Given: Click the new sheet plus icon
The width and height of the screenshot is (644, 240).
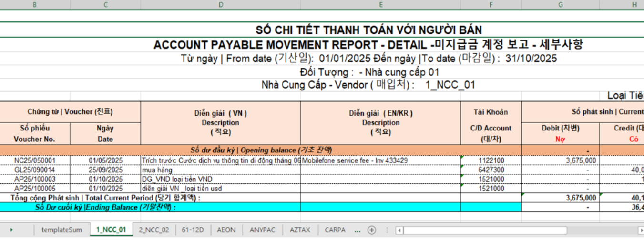Looking at the screenshot, I should (x=372, y=230).
